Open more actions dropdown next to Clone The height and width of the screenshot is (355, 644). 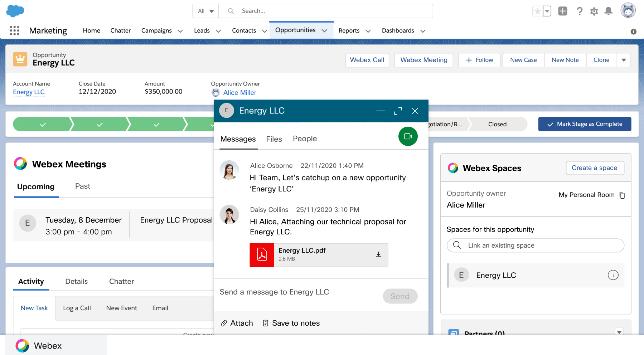click(x=624, y=60)
